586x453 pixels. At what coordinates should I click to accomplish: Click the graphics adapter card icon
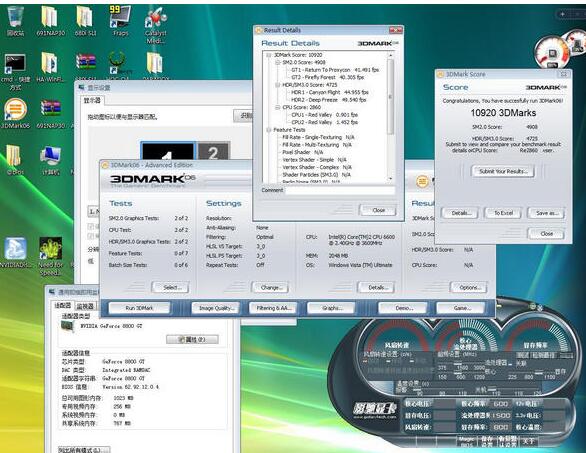68,326
